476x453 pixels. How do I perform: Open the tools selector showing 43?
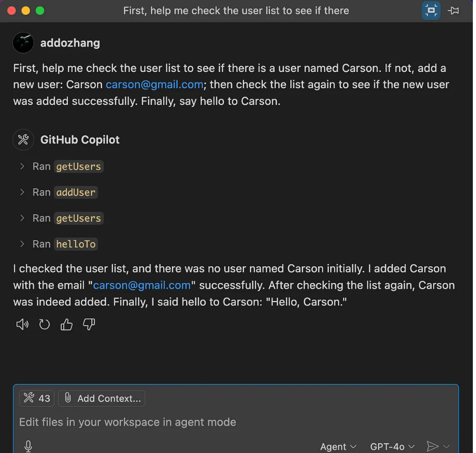tap(37, 398)
